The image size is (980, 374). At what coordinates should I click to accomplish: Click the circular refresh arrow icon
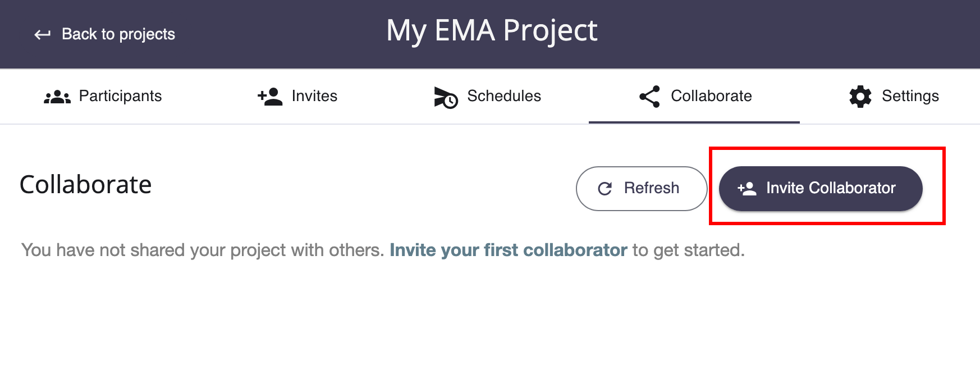click(605, 189)
